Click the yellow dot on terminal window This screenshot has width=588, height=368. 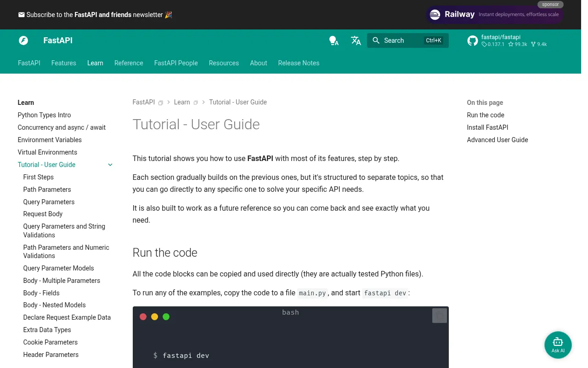pyautogui.click(x=154, y=316)
